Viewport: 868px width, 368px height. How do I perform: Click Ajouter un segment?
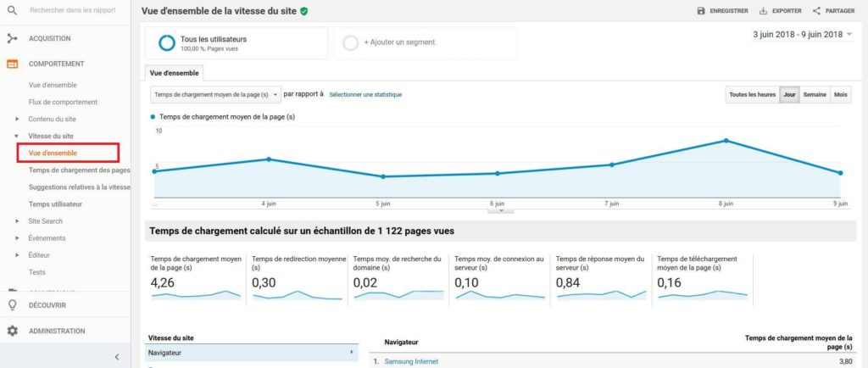(425, 43)
